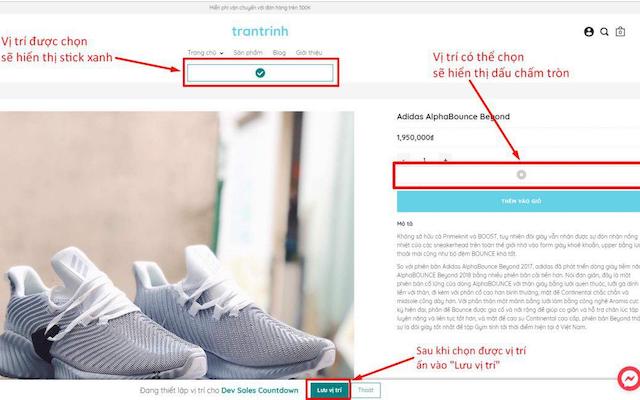
Task: Click the Lưu vị trí button
Action: [x=329, y=390]
